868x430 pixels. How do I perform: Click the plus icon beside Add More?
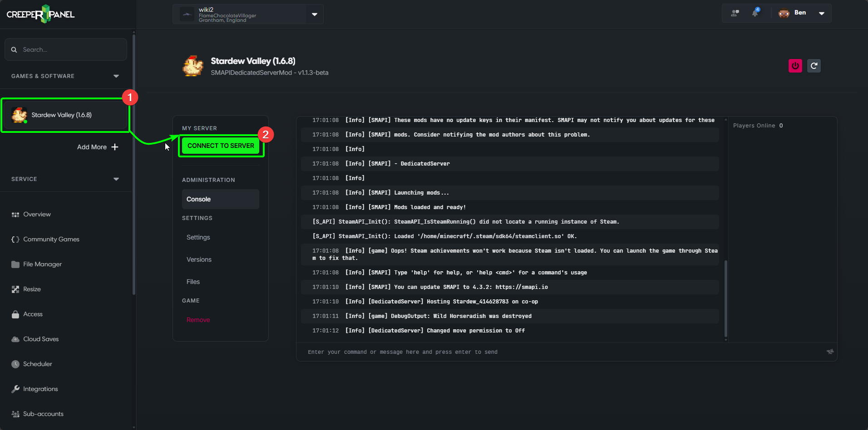point(115,147)
